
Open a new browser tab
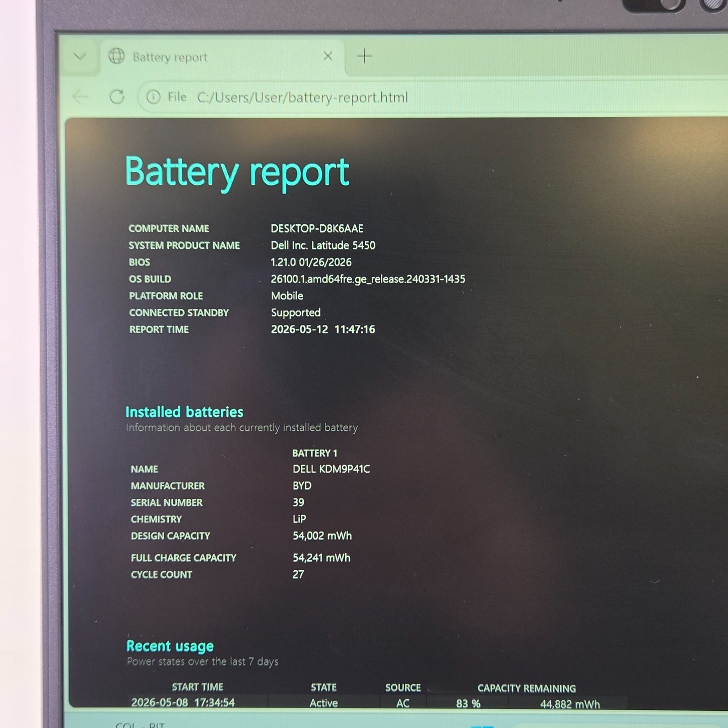tap(364, 56)
